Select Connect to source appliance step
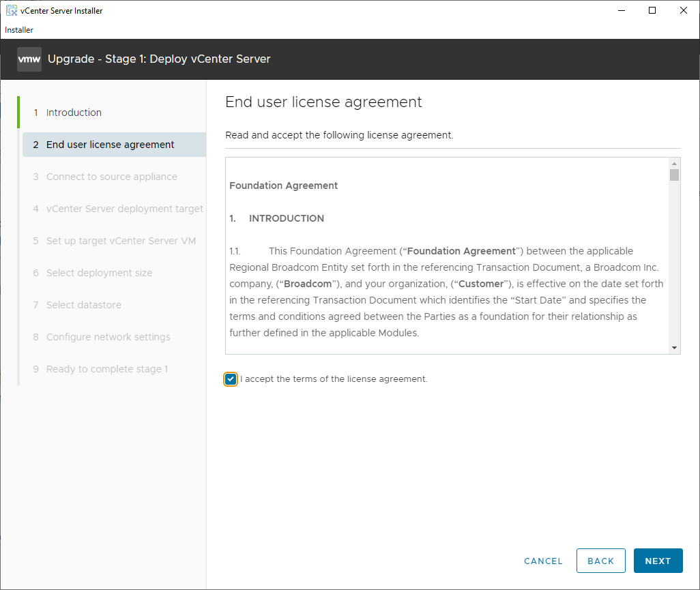 (x=111, y=177)
